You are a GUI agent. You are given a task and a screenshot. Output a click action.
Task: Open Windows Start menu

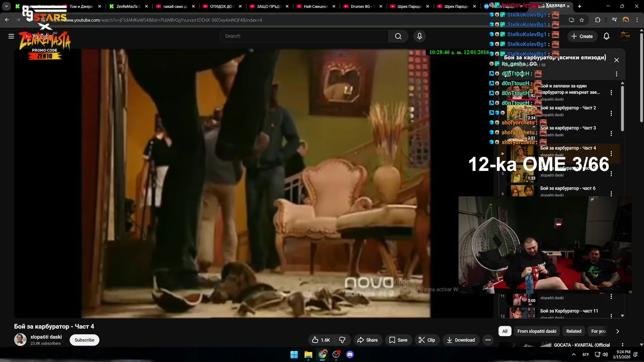294,354
